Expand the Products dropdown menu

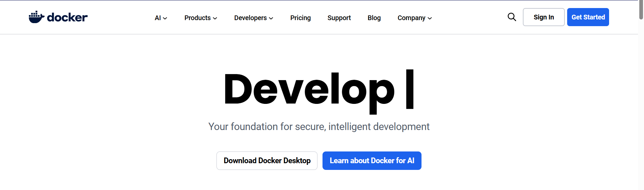(x=201, y=18)
